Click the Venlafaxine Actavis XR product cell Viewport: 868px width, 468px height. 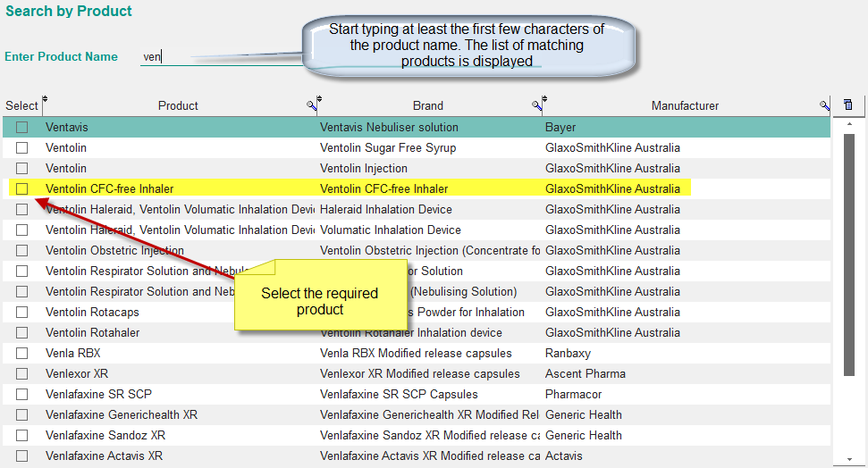104,455
